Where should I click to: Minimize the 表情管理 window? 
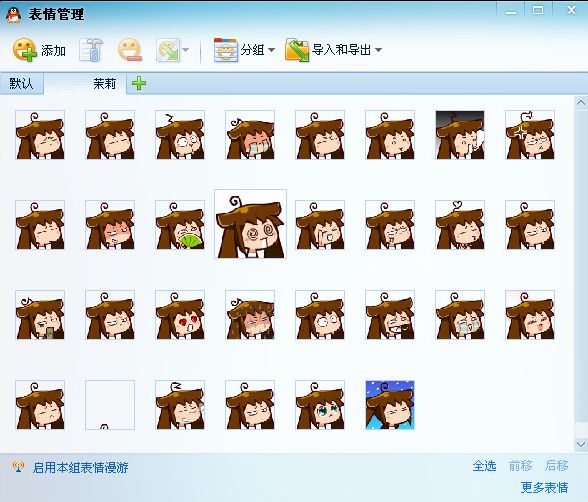510,10
